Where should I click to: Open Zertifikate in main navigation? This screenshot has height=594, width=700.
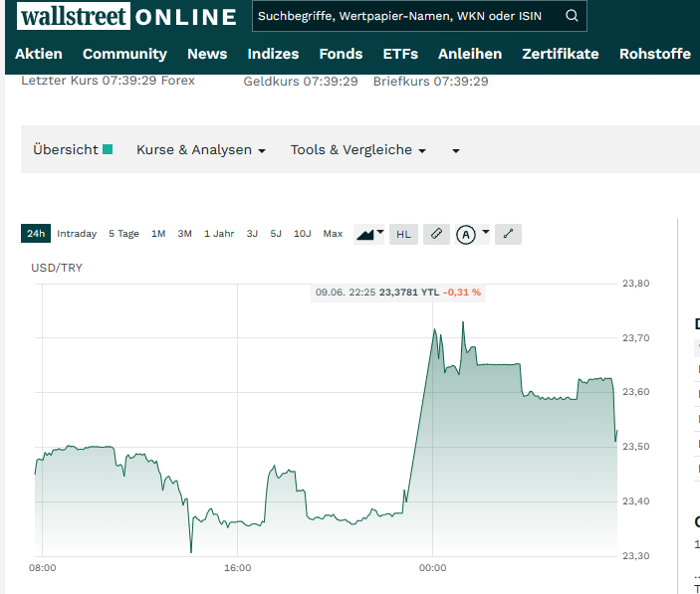tap(561, 54)
